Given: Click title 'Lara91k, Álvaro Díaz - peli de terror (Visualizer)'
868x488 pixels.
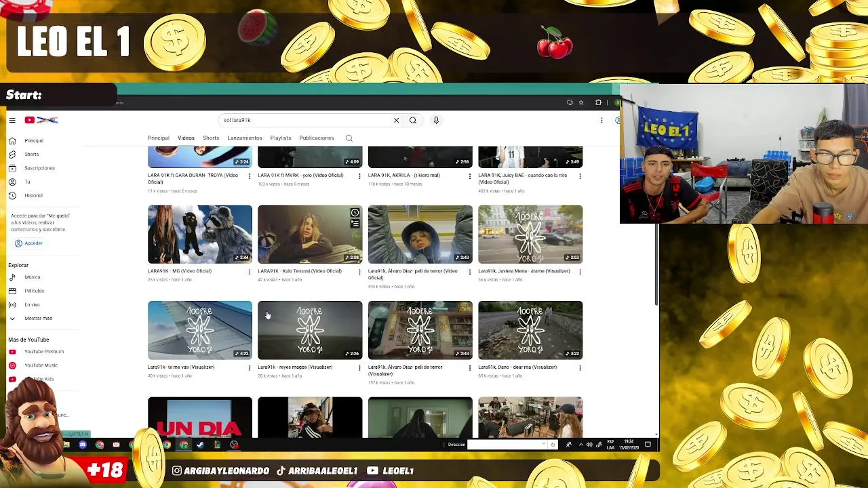Looking at the screenshot, I should click(405, 370).
